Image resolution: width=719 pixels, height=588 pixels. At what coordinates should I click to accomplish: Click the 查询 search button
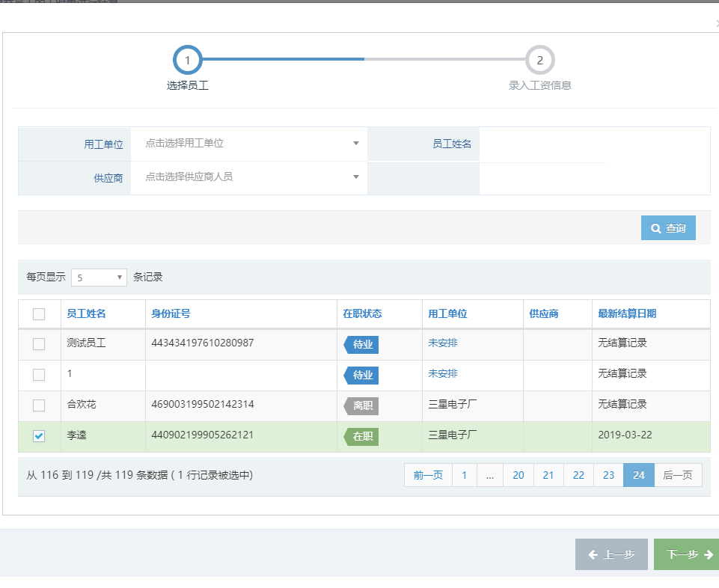pos(668,228)
